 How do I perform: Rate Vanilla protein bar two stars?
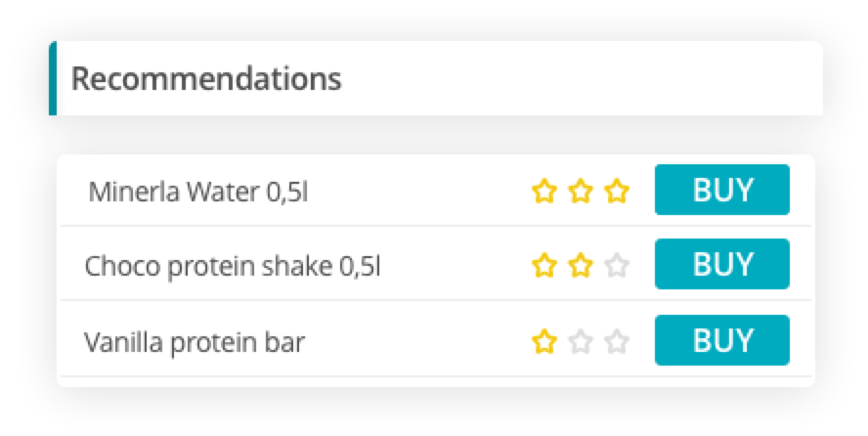[580, 341]
